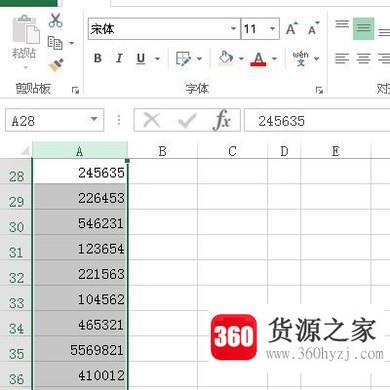Click Align Left icon
This screenshot has width=390, height=390.
(x=342, y=59)
